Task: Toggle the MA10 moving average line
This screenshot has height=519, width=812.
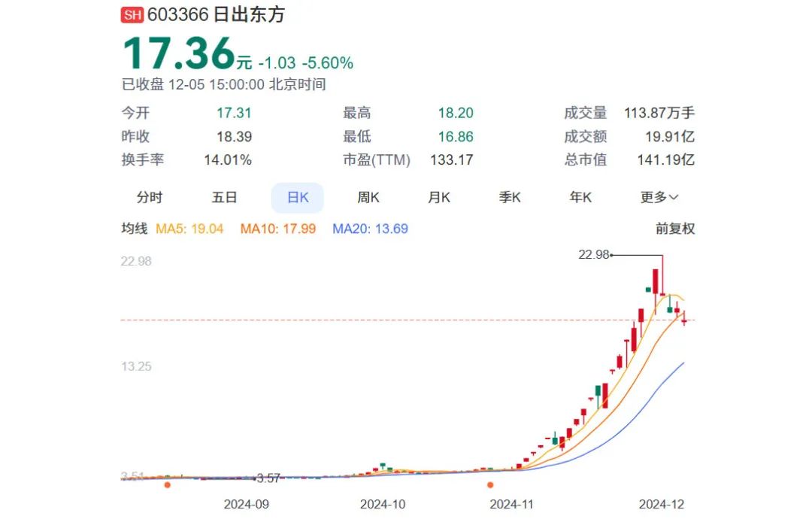Action: (277, 229)
